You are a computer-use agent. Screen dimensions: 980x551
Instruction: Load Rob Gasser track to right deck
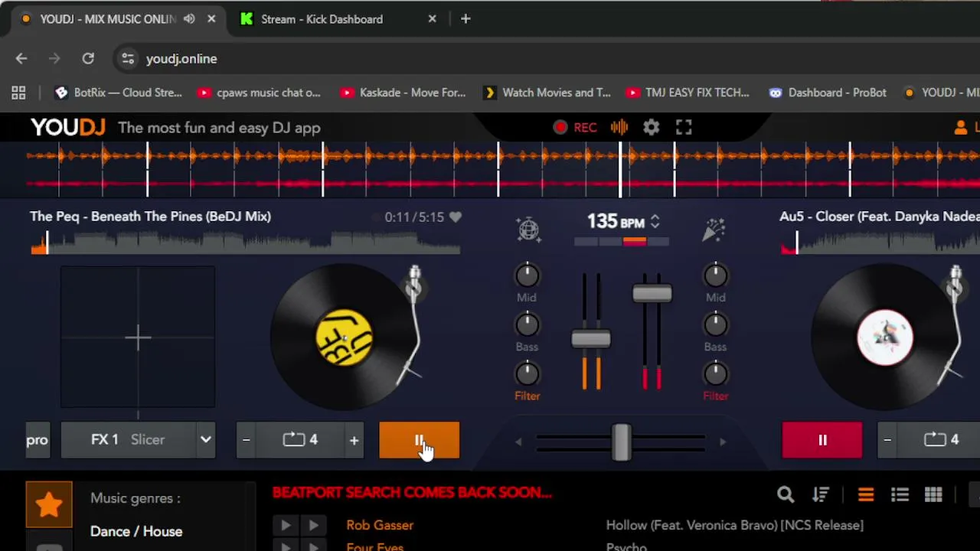313,525
